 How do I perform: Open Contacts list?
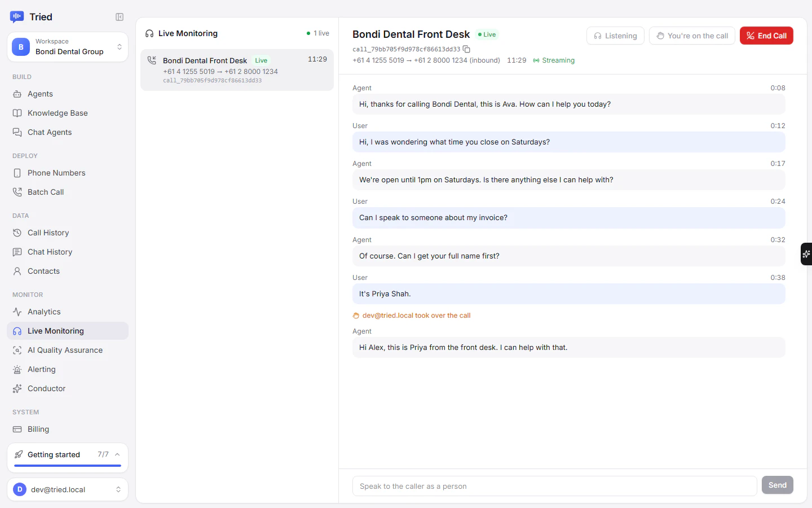68,271
